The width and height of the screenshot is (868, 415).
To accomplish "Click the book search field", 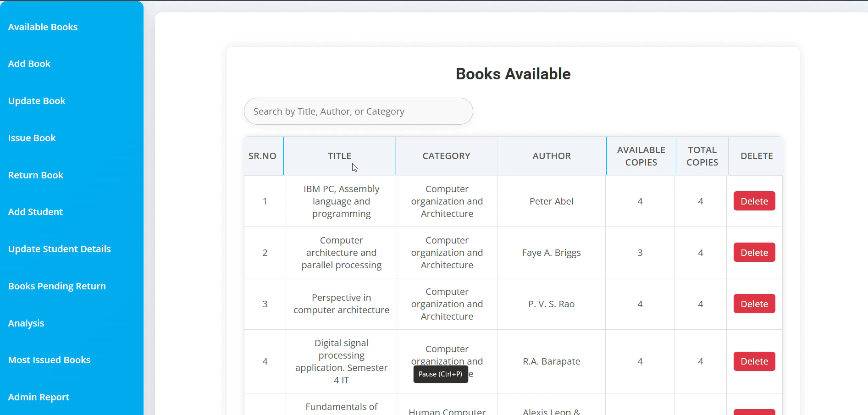I will click(x=358, y=111).
